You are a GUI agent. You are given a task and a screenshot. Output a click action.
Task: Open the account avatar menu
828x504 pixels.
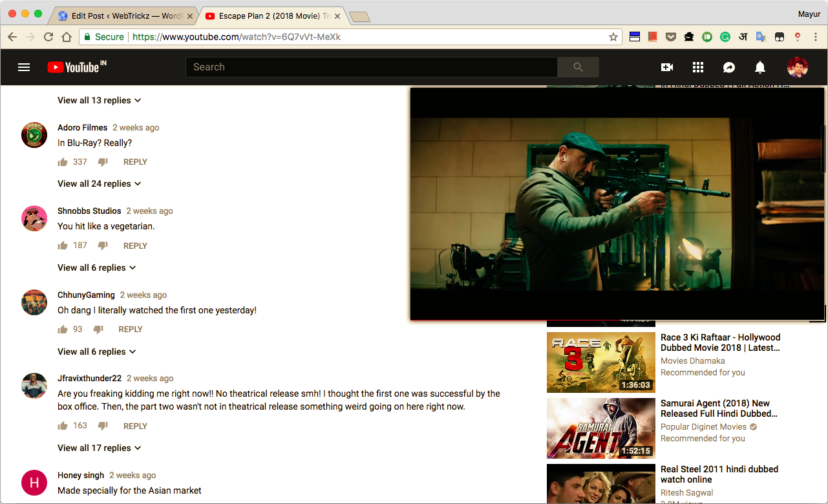tap(797, 67)
